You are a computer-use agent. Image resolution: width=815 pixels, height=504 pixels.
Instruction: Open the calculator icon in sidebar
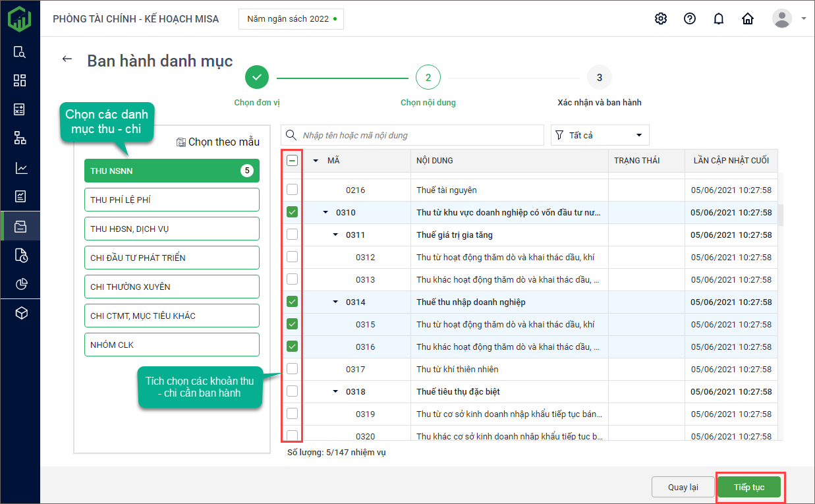(x=20, y=109)
